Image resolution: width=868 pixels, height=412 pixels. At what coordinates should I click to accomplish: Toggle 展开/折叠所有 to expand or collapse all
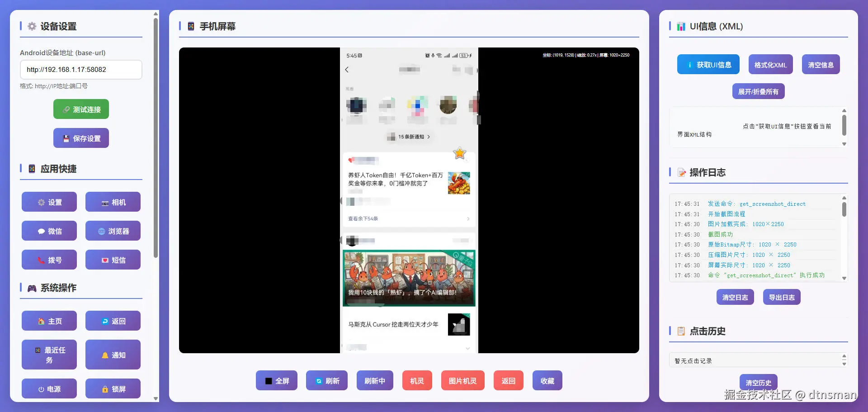758,91
